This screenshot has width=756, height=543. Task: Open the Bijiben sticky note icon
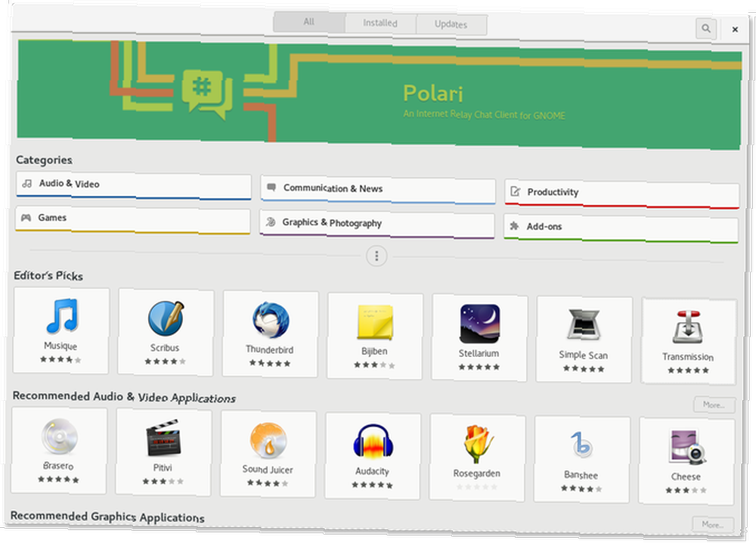point(375,322)
